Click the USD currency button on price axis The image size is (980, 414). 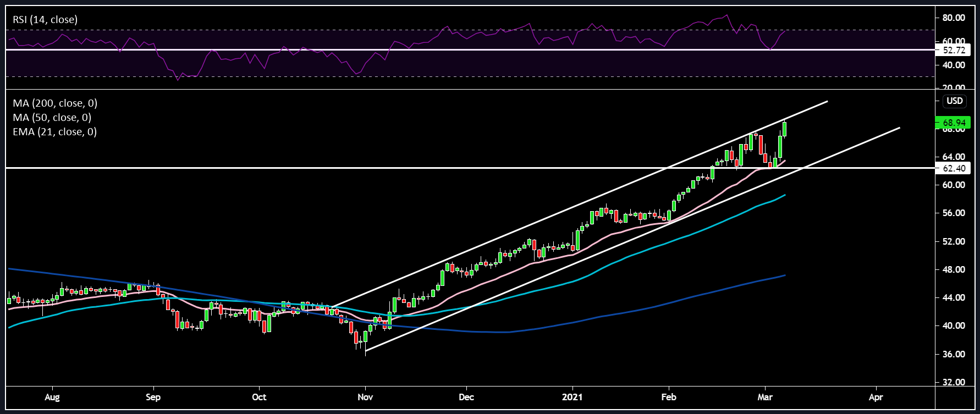click(955, 101)
